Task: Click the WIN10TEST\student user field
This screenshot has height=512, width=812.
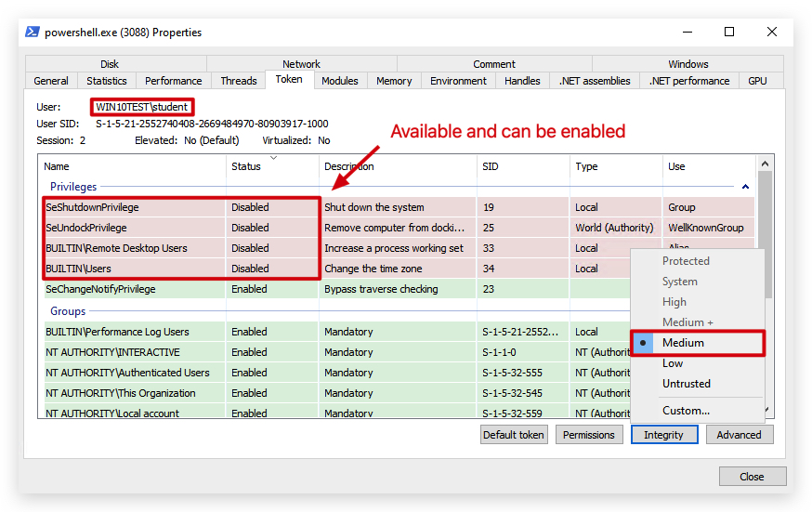Action: coord(142,107)
